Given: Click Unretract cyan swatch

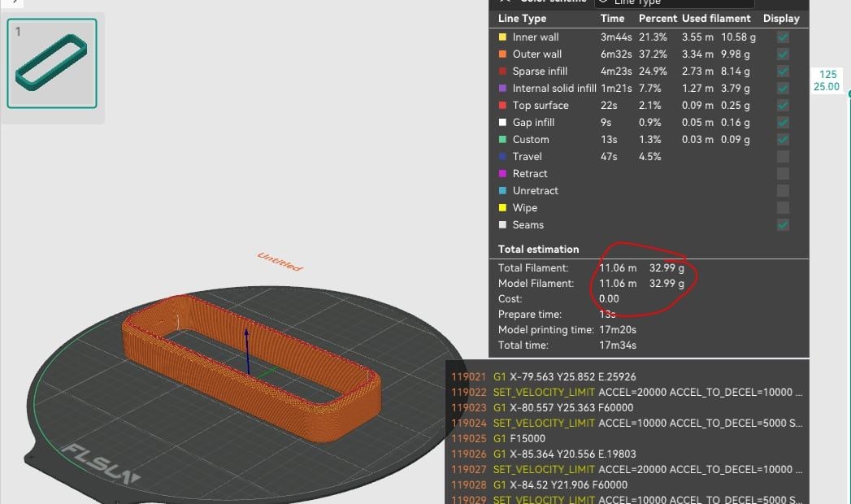Looking at the screenshot, I should click(x=502, y=190).
